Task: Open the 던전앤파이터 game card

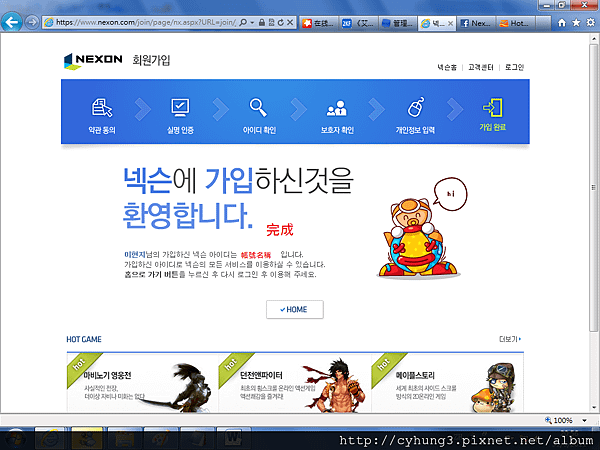Action: tap(295, 383)
